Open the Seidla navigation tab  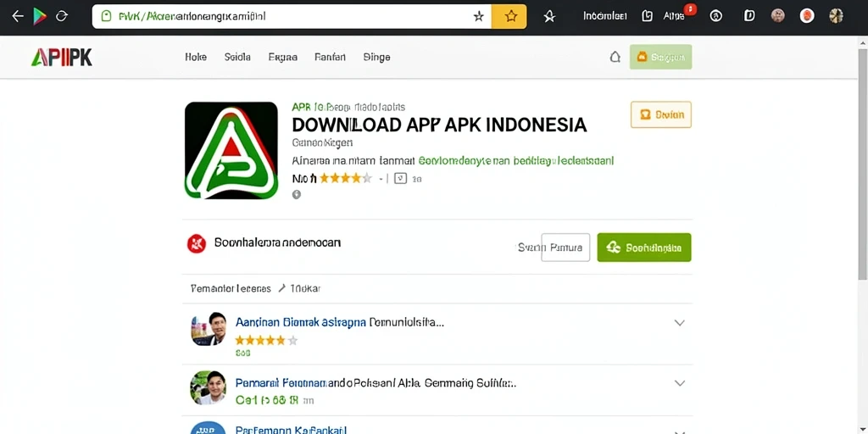pyautogui.click(x=237, y=57)
